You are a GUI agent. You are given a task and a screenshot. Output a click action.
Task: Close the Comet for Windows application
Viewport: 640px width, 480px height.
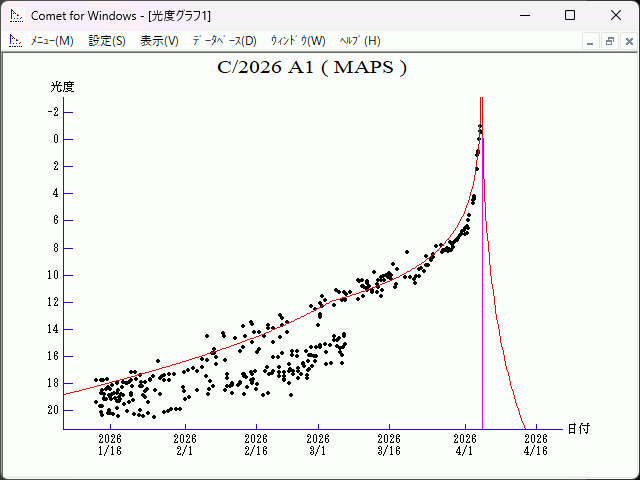(615, 15)
